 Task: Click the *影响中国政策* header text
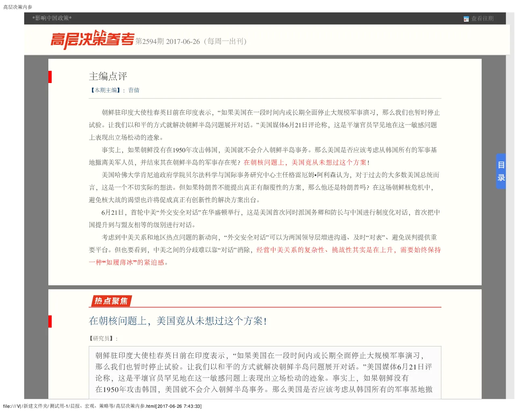[52, 18]
